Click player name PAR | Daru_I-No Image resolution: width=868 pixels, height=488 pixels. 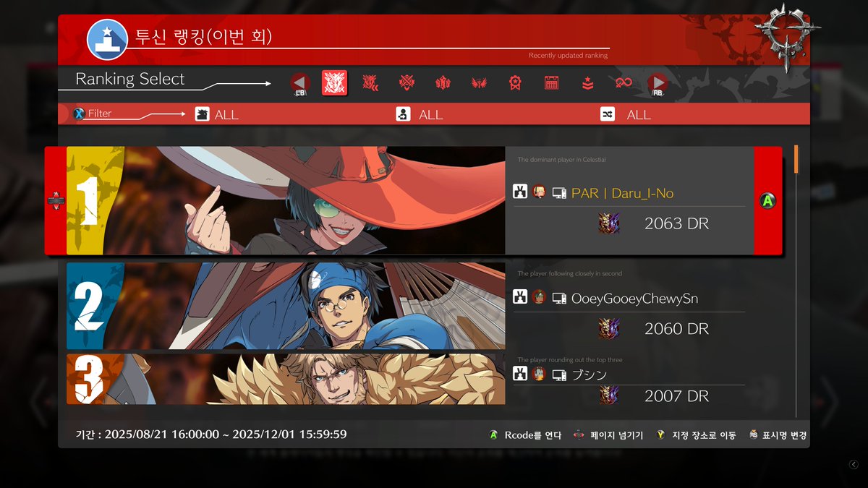622,193
